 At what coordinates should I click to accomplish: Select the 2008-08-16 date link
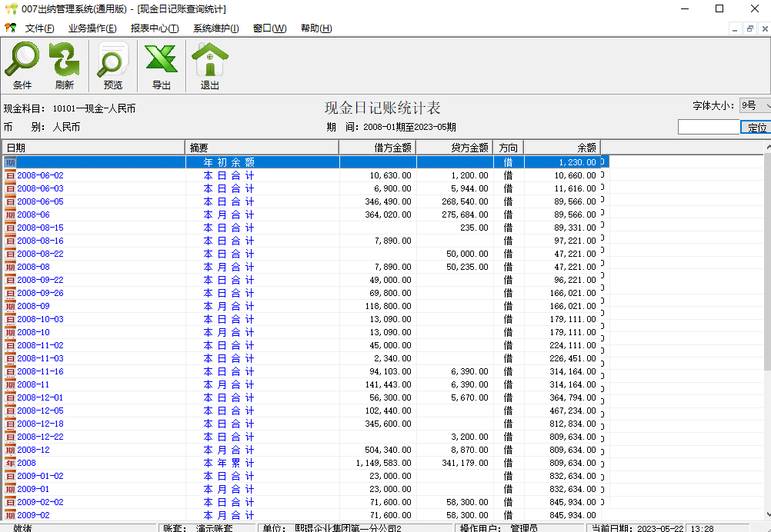coord(40,241)
